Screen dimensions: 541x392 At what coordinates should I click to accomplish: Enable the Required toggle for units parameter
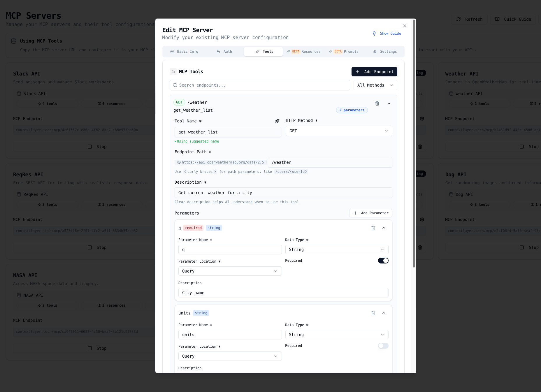(383, 346)
